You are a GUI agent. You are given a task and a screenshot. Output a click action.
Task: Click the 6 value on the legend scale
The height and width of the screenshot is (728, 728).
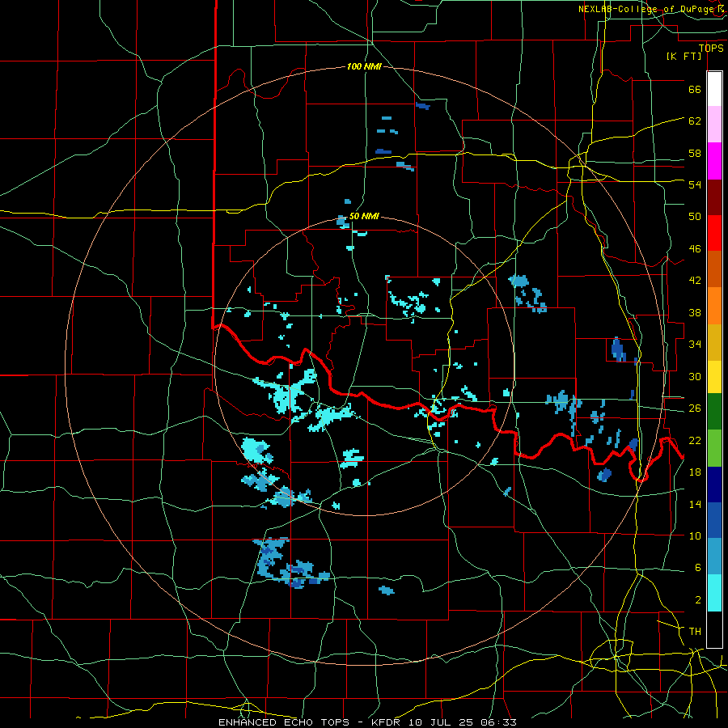(x=697, y=568)
